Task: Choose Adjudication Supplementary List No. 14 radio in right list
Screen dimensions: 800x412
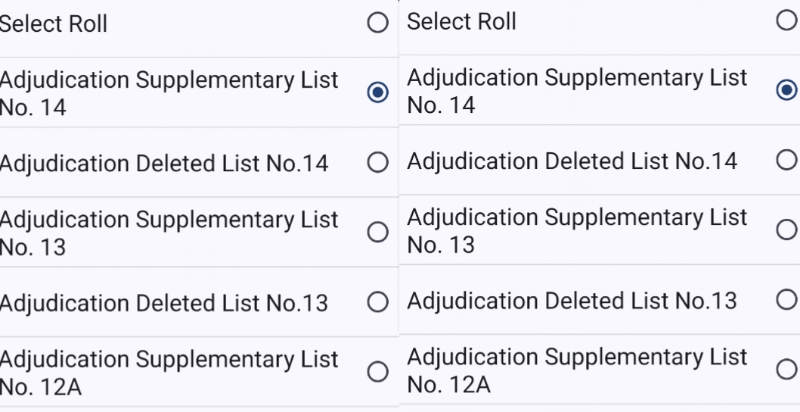Action: coord(786,91)
